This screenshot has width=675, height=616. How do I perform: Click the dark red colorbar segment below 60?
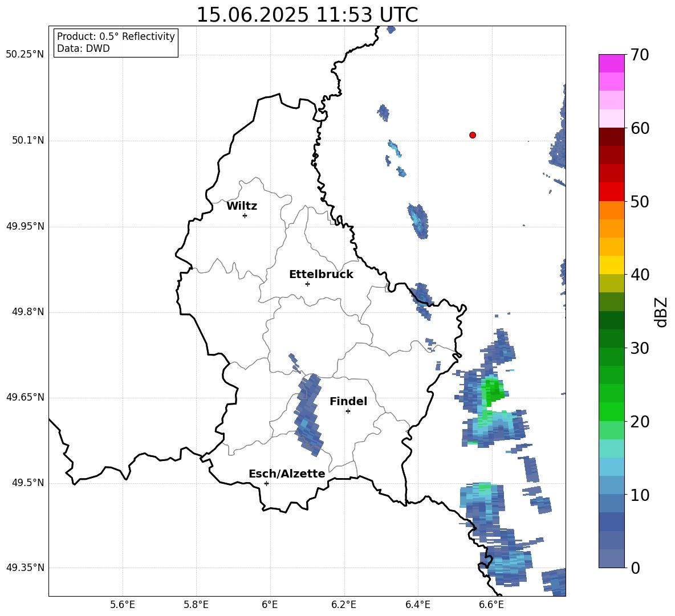[611, 137]
